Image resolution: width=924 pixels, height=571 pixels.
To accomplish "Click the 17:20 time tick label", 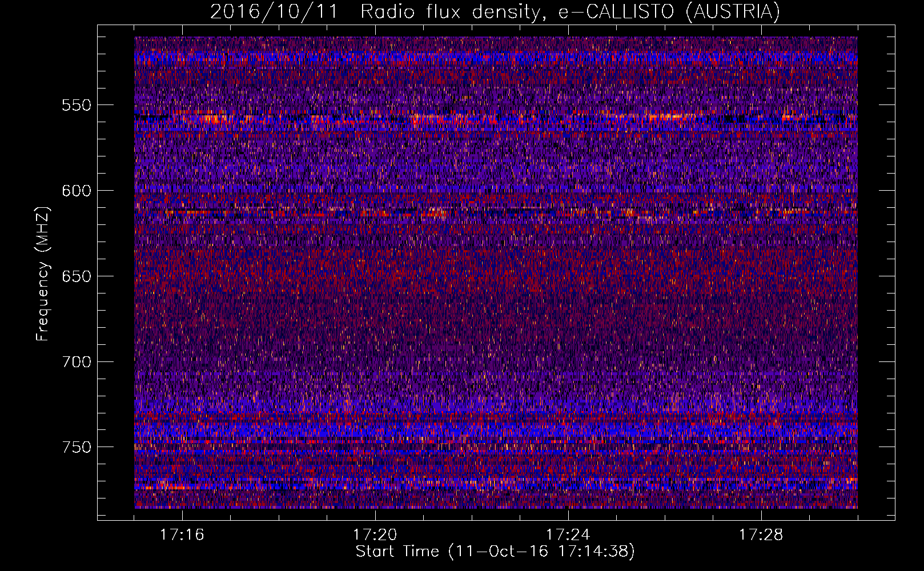I will (375, 535).
